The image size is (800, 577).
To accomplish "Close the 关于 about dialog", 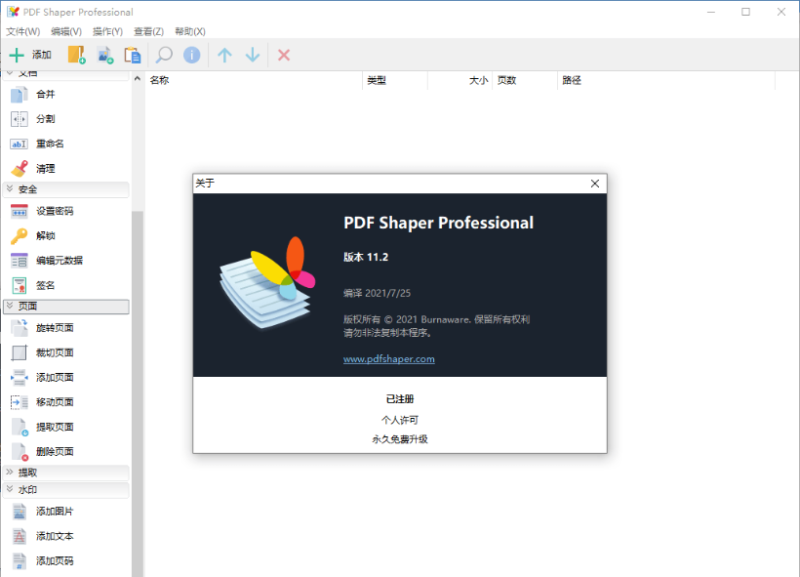I will point(595,184).
